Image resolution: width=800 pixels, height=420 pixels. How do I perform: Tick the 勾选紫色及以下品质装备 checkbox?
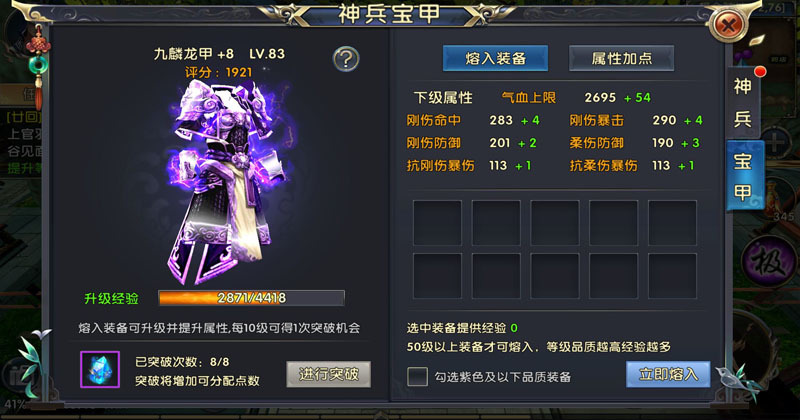point(417,377)
